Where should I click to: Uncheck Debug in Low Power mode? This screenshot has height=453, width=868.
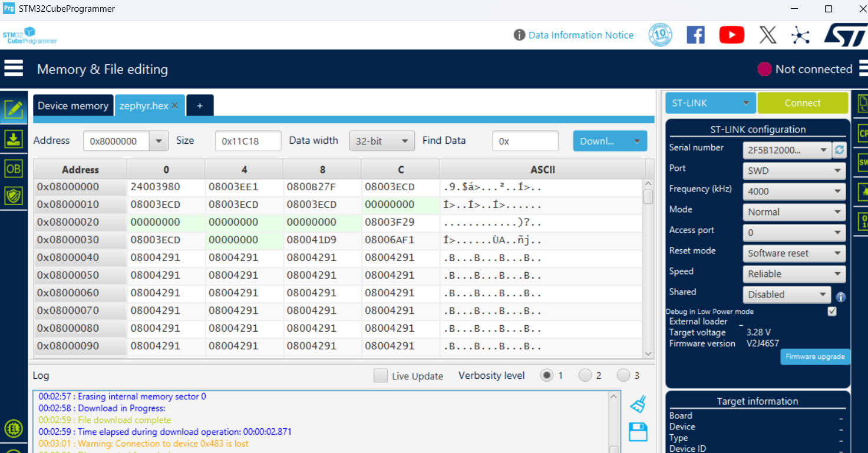click(832, 312)
